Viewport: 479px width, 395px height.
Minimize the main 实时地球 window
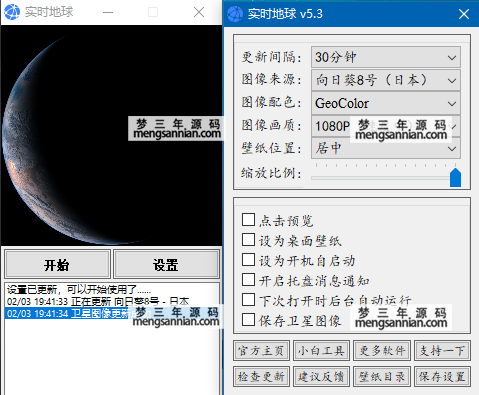click(108, 12)
